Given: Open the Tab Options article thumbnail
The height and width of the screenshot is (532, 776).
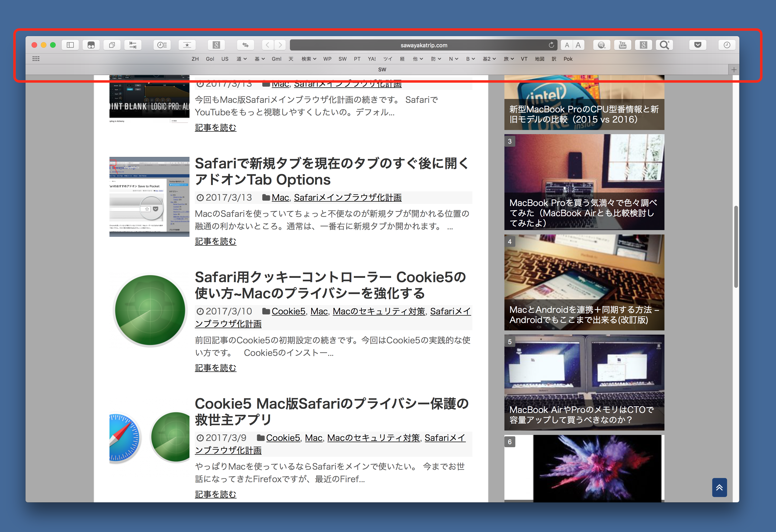Looking at the screenshot, I should [149, 197].
